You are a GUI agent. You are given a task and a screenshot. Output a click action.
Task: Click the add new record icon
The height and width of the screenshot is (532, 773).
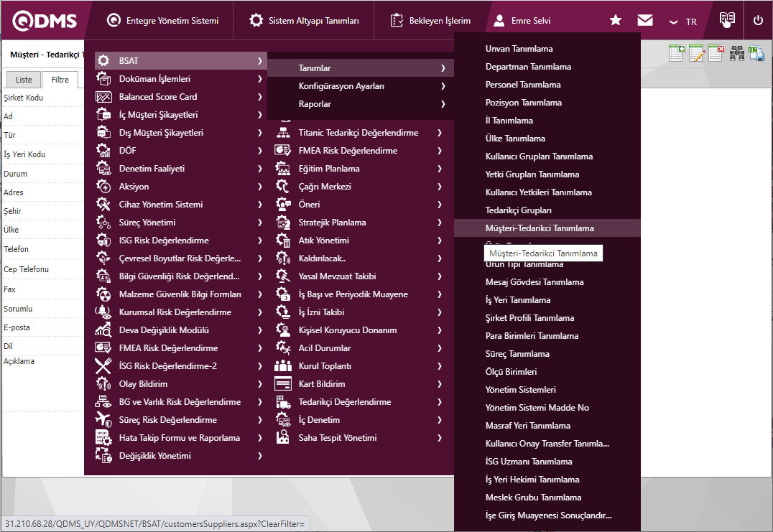(676, 53)
